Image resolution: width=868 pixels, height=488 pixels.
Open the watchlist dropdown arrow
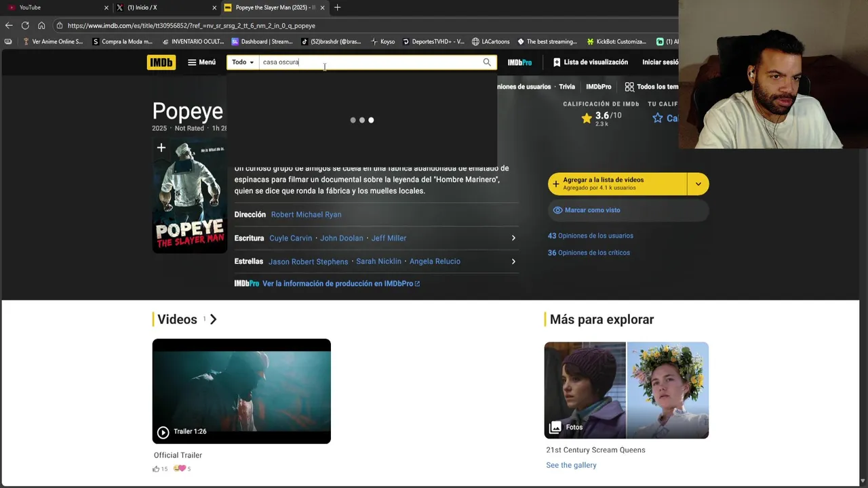pyautogui.click(x=698, y=184)
